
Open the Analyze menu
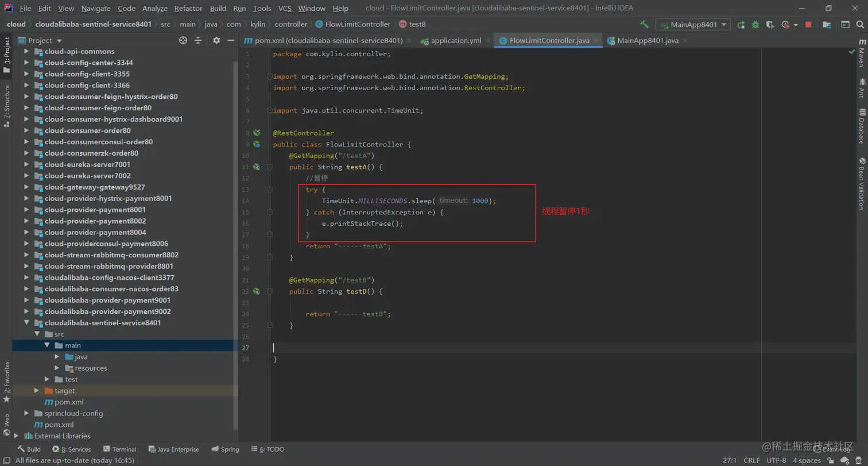(155, 8)
